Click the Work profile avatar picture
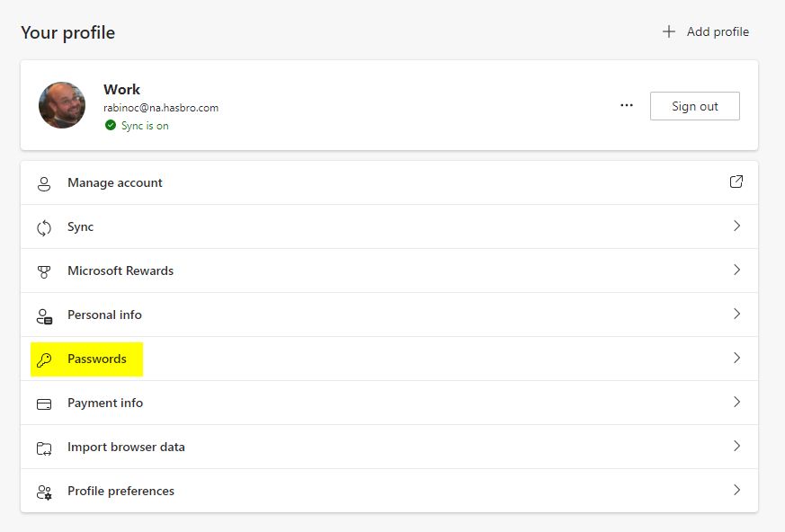The width and height of the screenshot is (785, 532). tap(62, 105)
